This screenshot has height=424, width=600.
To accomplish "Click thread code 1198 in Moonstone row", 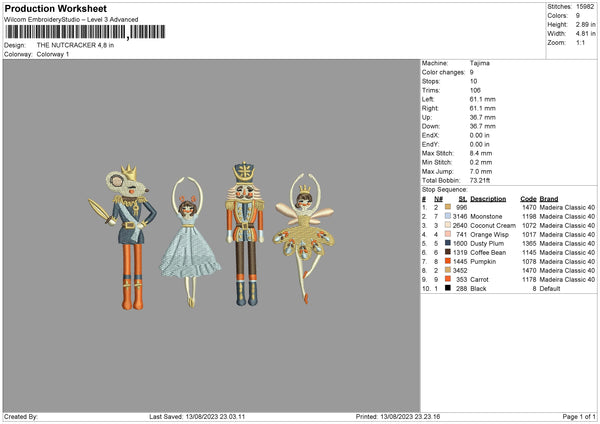I will (529, 217).
